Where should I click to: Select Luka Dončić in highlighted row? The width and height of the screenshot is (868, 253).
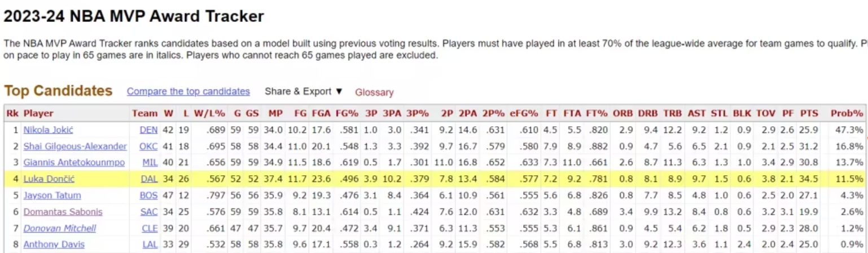[49, 179]
